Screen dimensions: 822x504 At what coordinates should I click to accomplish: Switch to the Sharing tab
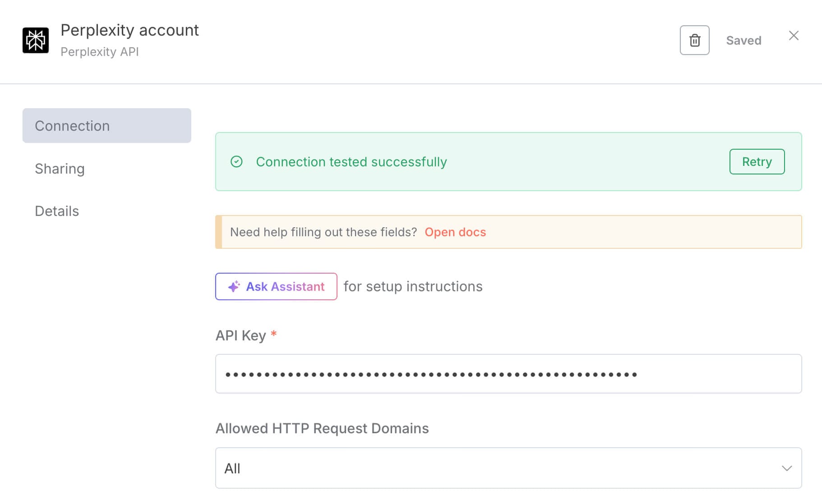point(60,169)
